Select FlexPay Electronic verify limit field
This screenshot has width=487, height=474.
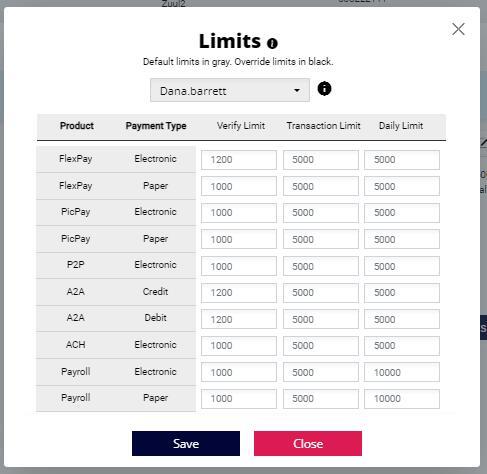tap(239, 160)
